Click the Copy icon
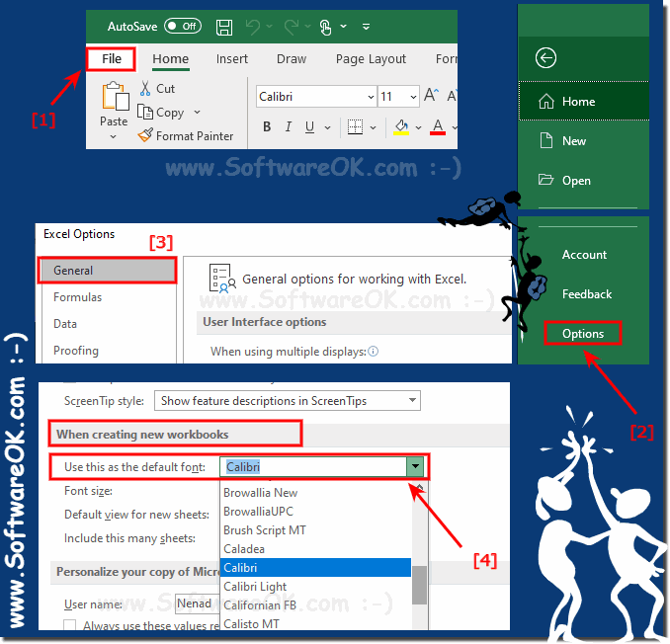Screen dimensions: 670x644 145,112
